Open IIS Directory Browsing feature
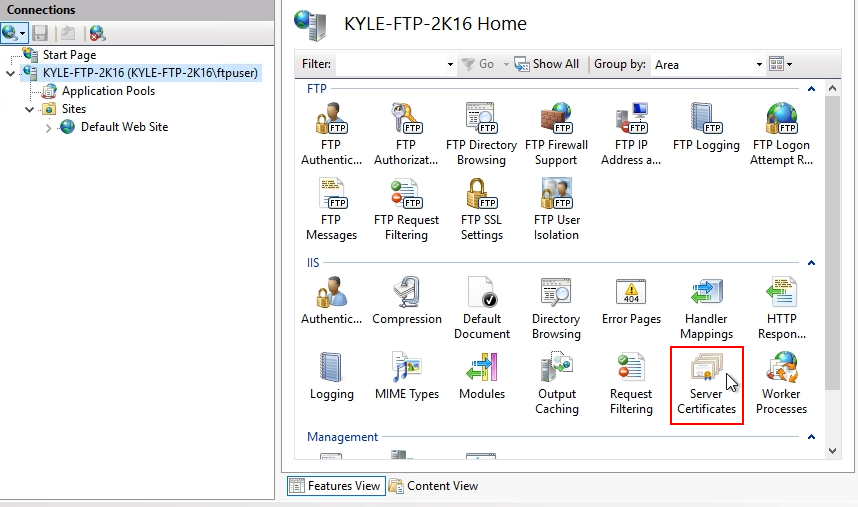This screenshot has width=858, height=507. coord(556,308)
